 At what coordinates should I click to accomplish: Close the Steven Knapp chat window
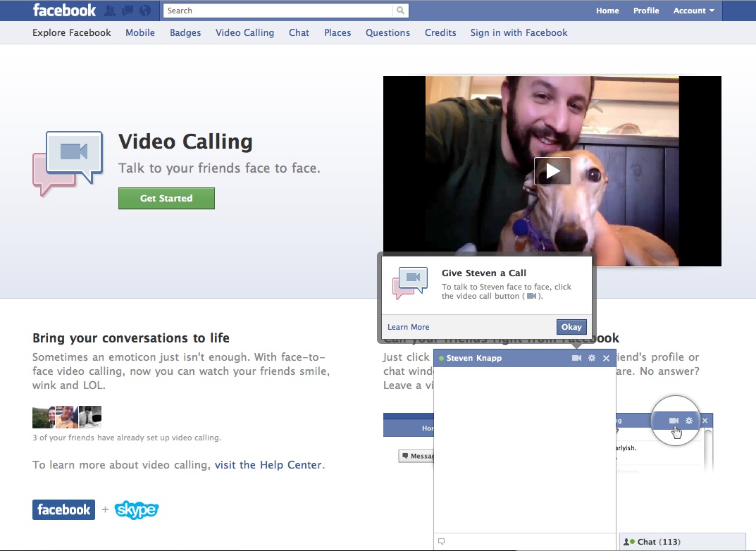[607, 359]
